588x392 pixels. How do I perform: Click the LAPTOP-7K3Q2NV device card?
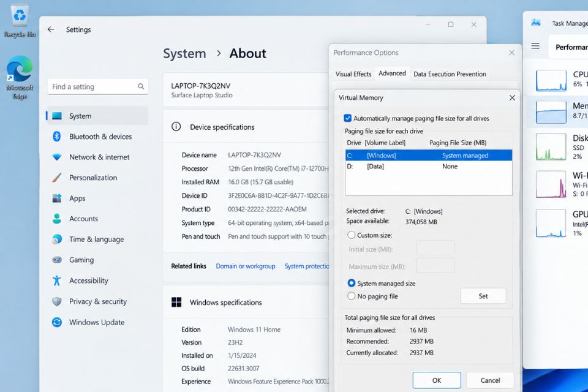[246, 90]
